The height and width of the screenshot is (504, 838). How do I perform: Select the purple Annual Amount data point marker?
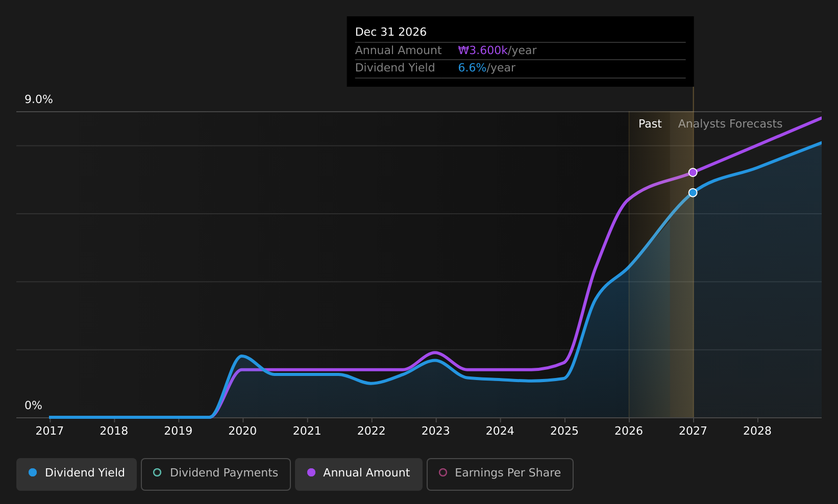[693, 172]
